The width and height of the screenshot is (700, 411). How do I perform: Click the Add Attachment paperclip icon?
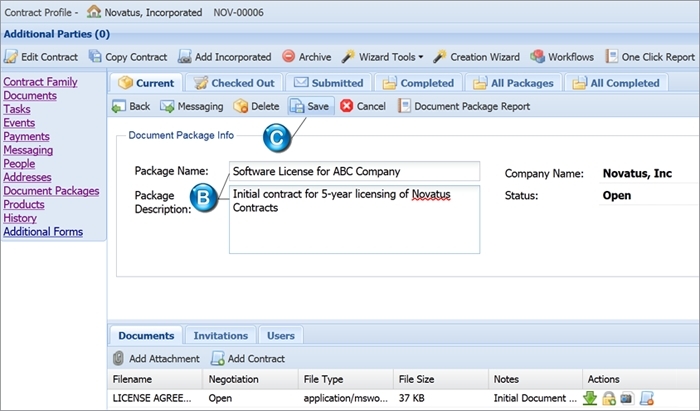[x=118, y=358]
